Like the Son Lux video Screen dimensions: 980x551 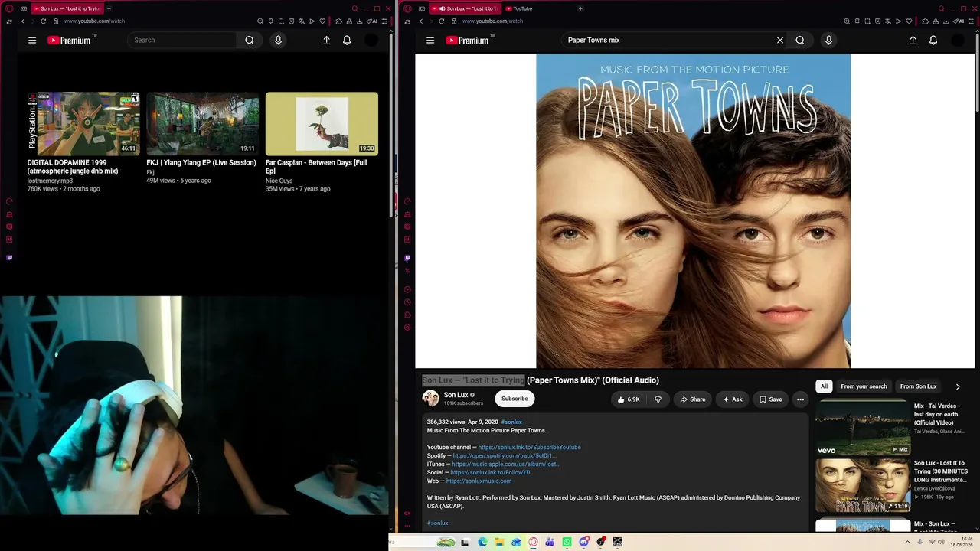click(x=629, y=399)
